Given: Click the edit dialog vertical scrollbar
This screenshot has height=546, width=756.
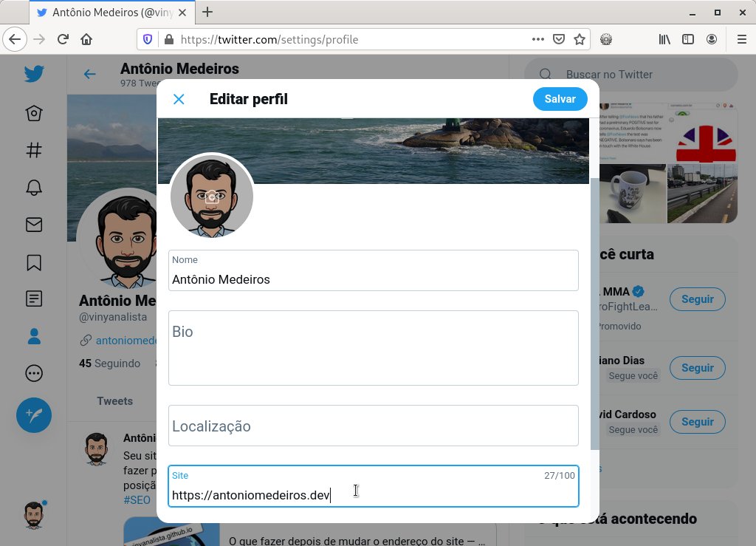Looking at the screenshot, I should click(594, 313).
